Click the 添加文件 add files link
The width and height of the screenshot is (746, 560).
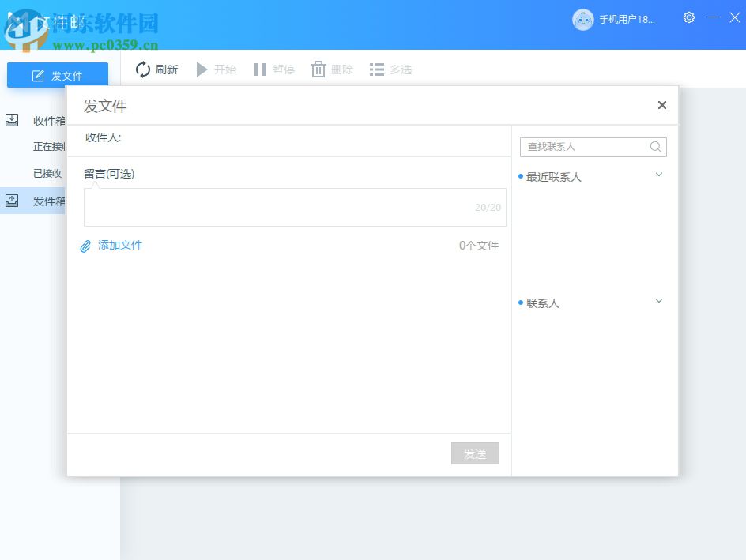pyautogui.click(x=119, y=246)
